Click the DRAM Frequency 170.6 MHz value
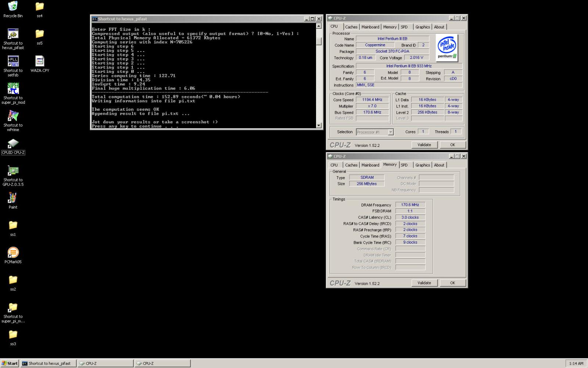The image size is (588, 368). [410, 205]
